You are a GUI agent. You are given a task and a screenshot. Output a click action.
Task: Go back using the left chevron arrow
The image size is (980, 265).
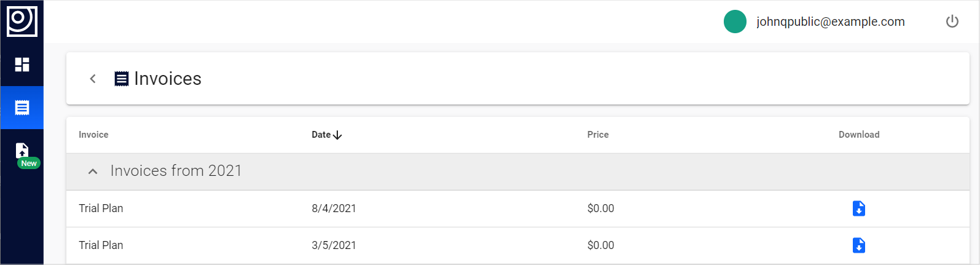coord(93,79)
